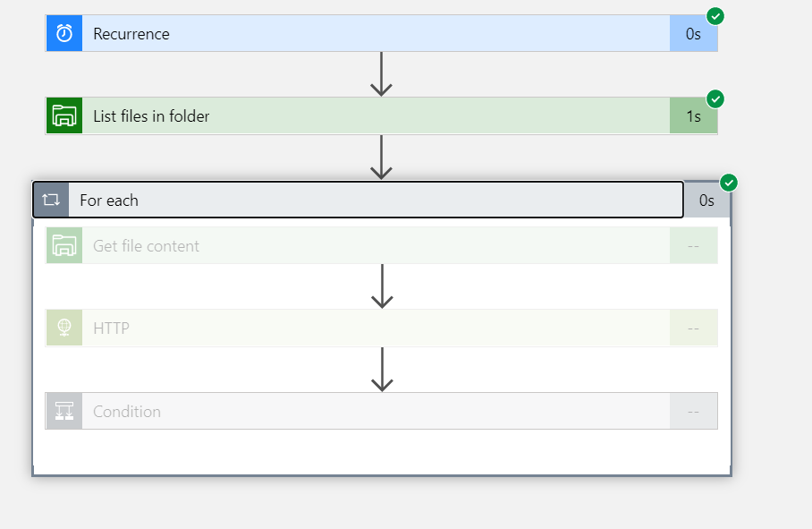This screenshot has height=529, width=812.
Task: Click the Condition step duration placeholder
Action: pos(693,412)
